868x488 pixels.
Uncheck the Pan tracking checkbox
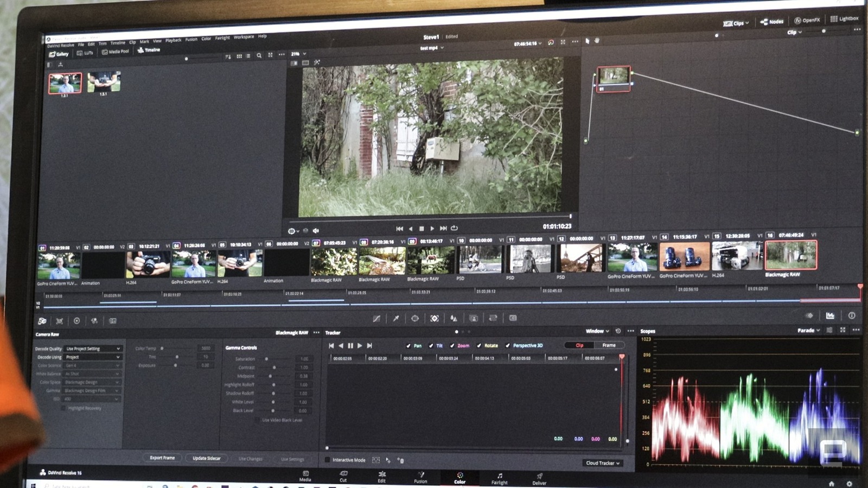pos(409,346)
